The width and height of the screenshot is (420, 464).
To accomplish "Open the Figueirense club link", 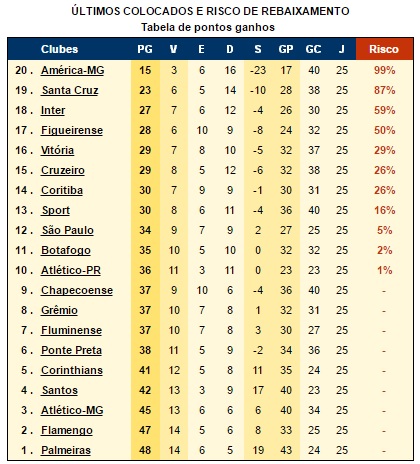I will pos(72,130).
